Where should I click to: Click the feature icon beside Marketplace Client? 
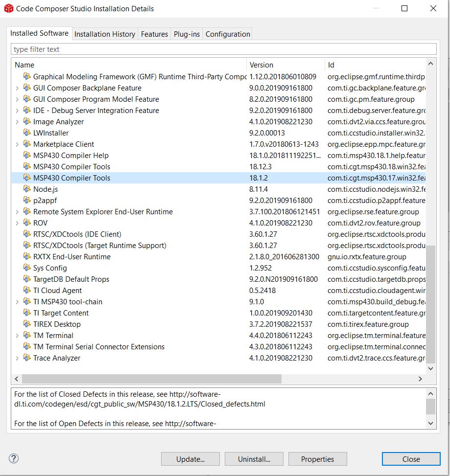point(27,144)
